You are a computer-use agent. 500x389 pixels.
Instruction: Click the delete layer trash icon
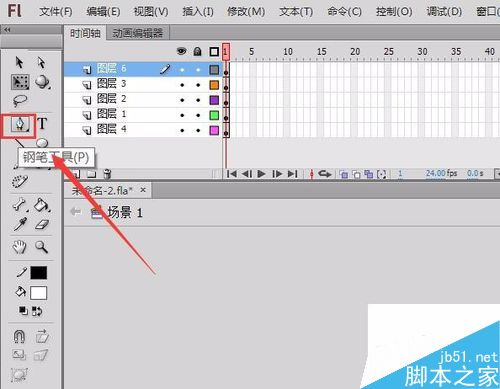[x=107, y=174]
